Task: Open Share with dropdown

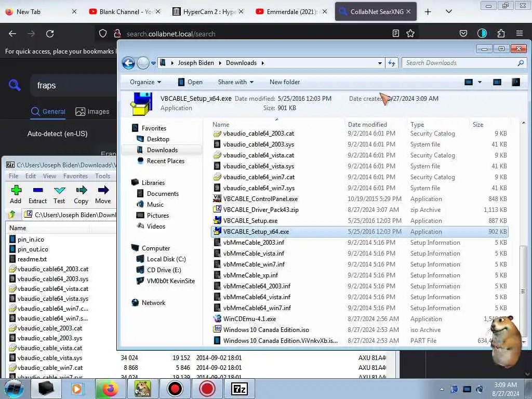Action: (x=236, y=82)
